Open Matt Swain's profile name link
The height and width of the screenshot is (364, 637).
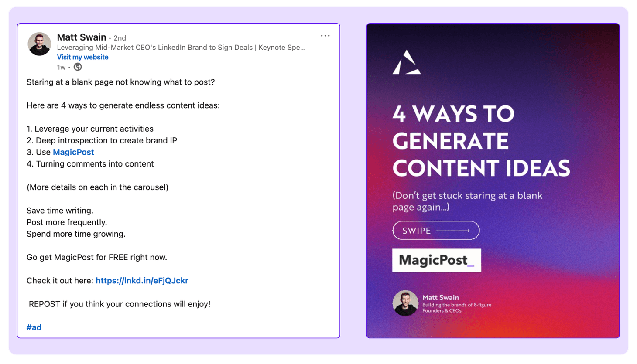point(82,37)
